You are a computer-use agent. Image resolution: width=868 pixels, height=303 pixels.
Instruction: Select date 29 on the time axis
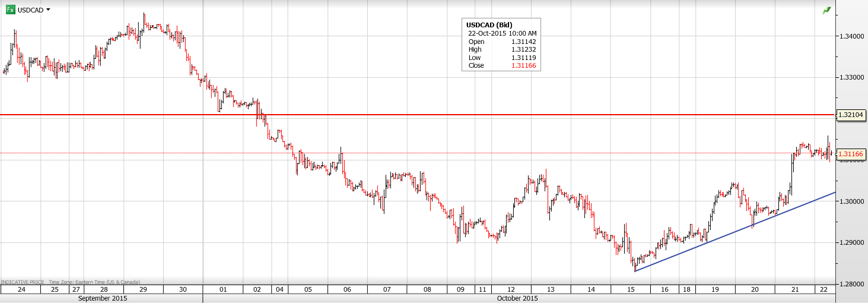pos(143,289)
